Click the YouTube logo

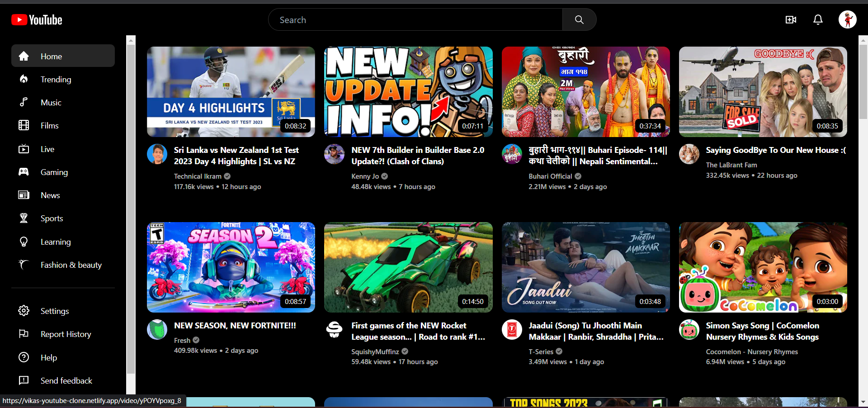[37, 20]
